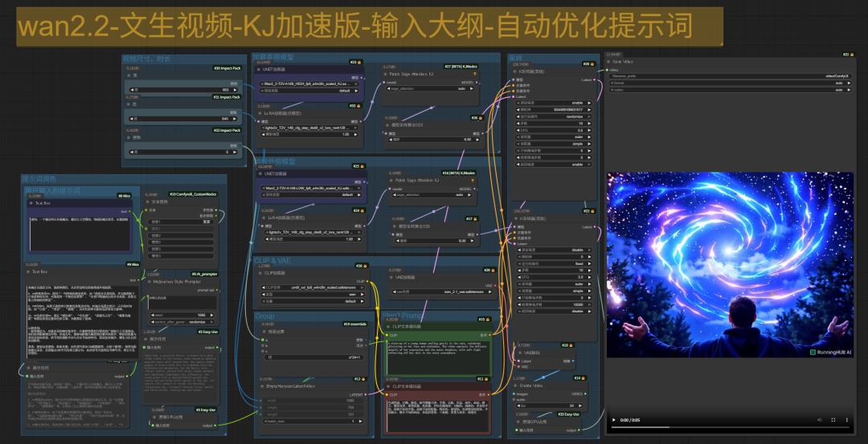Toggle 添加噪波 enable in the first KSampler
868x444 pixels.
point(554,103)
